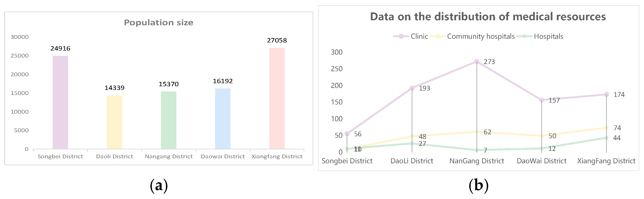Click the 273 clinic data point
Viewport: 644px width, 199px height.
(x=477, y=61)
